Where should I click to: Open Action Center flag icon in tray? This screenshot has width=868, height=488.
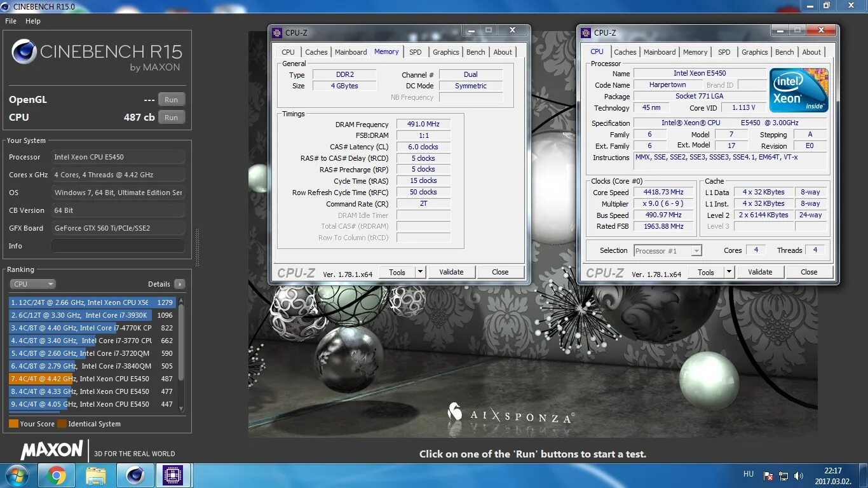point(768,476)
